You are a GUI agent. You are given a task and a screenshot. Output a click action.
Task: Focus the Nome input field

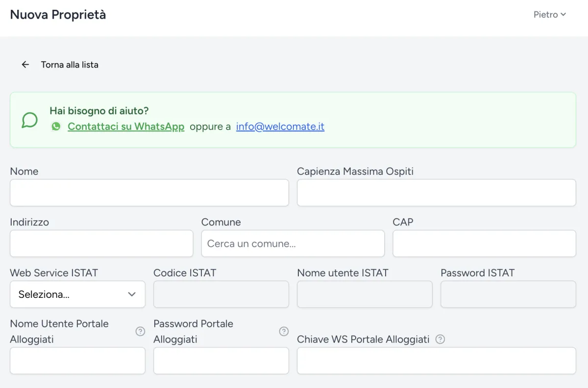(149, 193)
